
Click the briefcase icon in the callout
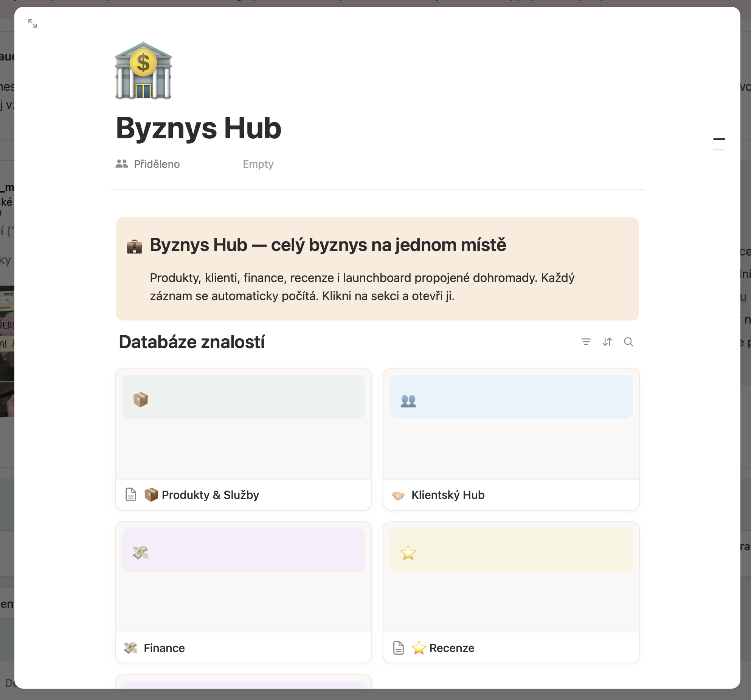(x=134, y=246)
